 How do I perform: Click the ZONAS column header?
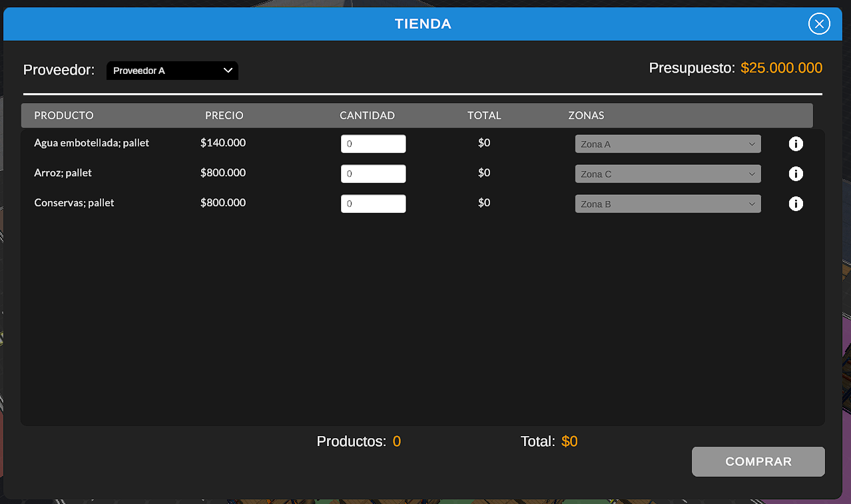tap(586, 115)
